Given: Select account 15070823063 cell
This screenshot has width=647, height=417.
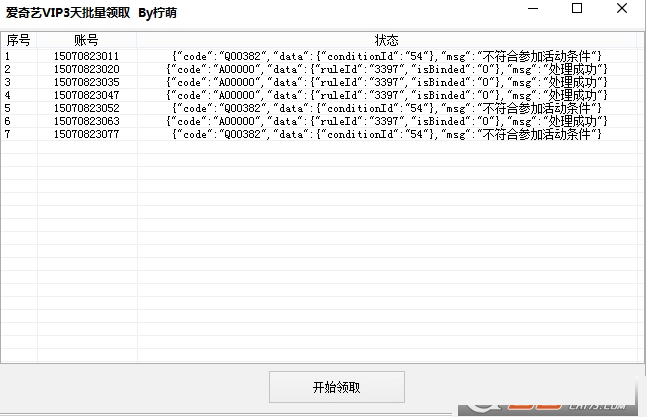Looking at the screenshot, I should pyautogui.click(x=86, y=121).
